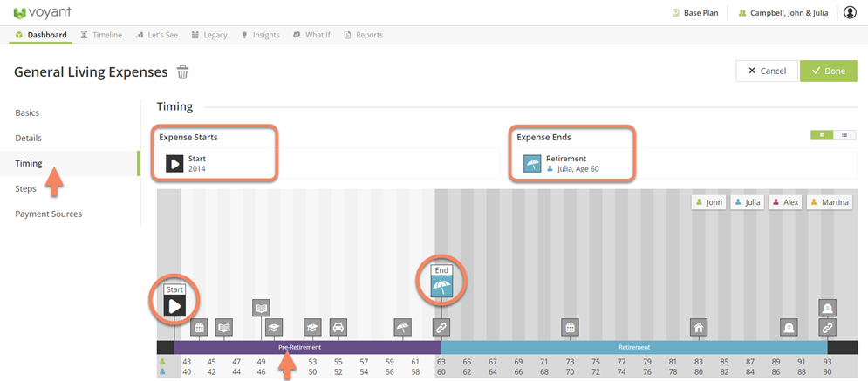Screen dimensions: 868x381
Task: Click the link icon at age 63
Action: pyautogui.click(x=441, y=328)
